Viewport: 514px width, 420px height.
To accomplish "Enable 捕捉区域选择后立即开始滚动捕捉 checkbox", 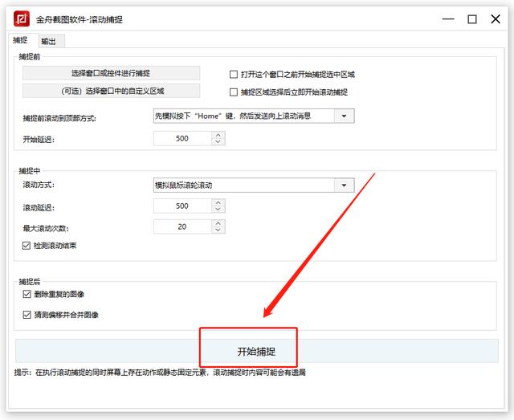I will [x=234, y=92].
